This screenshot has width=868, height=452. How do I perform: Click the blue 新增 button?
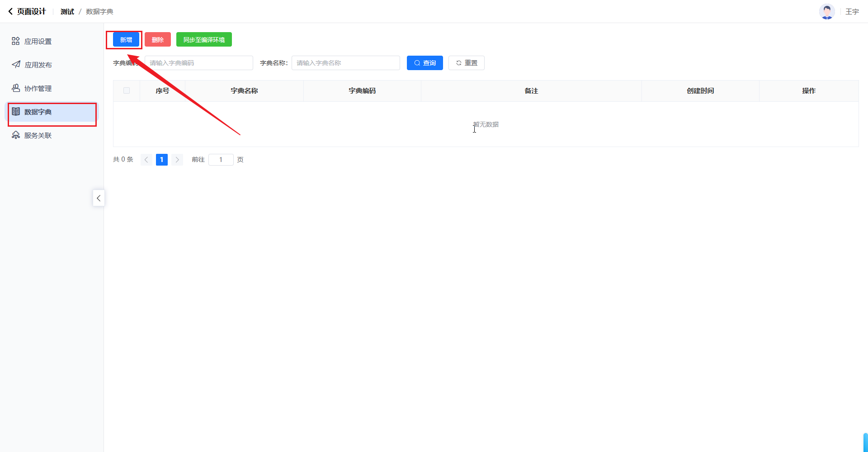(126, 40)
